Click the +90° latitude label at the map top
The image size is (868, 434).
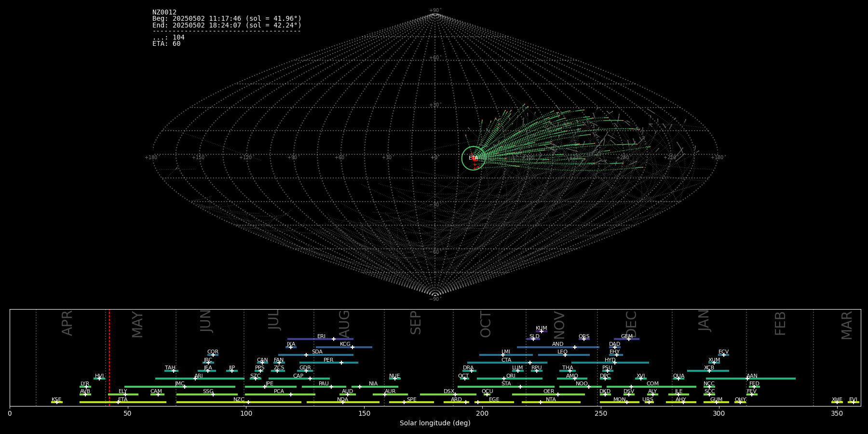(x=435, y=11)
